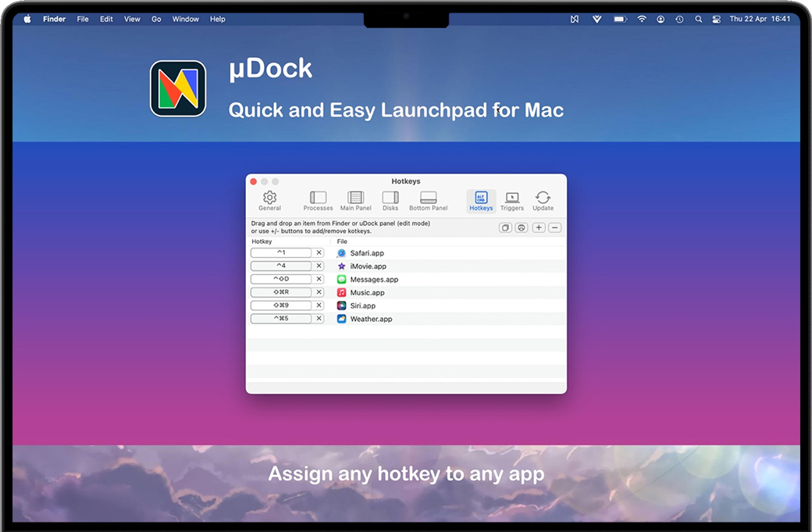Remove hotkey using the minus button
Image resolution: width=812 pixels, height=532 pixels.
pos(555,227)
